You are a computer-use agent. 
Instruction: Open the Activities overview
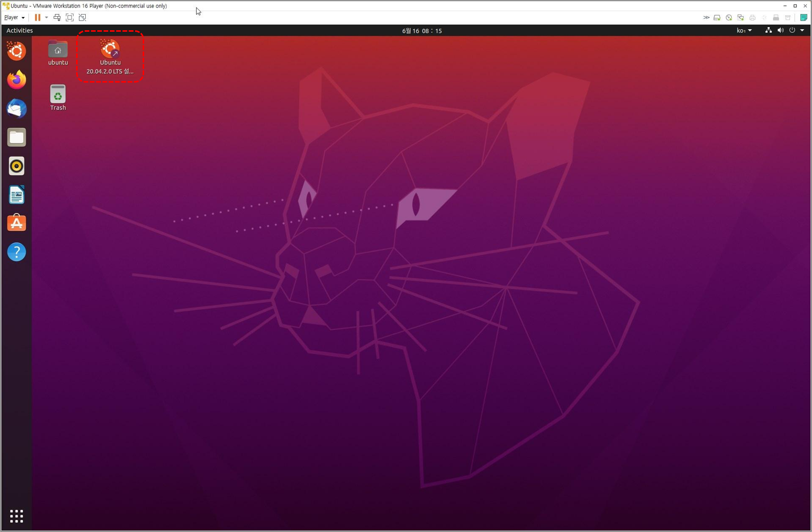pyautogui.click(x=20, y=31)
